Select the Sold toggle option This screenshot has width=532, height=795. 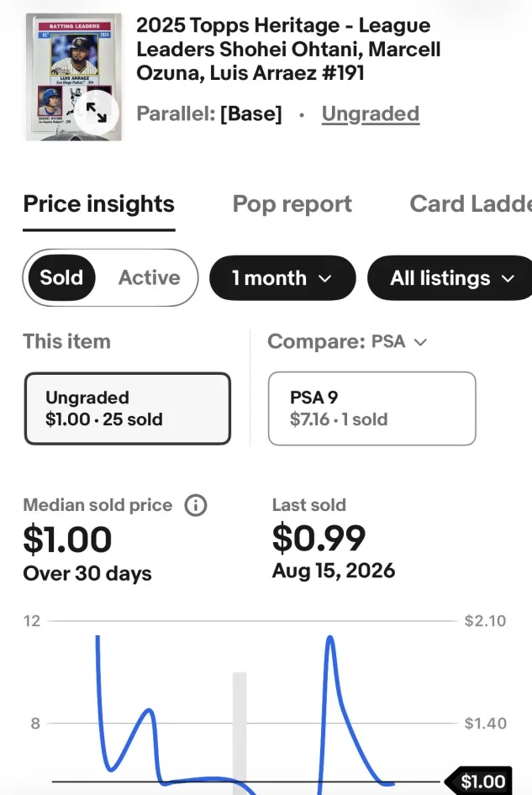[61, 278]
